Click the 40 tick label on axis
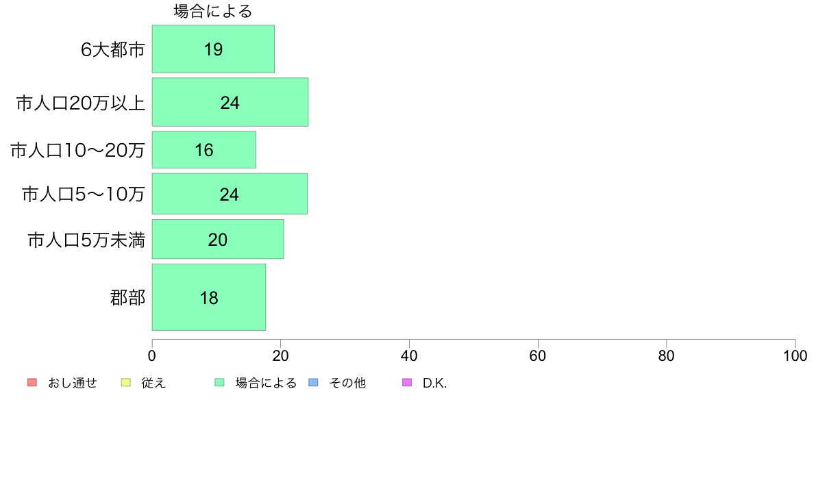The width and height of the screenshot is (814, 504). pyautogui.click(x=409, y=355)
